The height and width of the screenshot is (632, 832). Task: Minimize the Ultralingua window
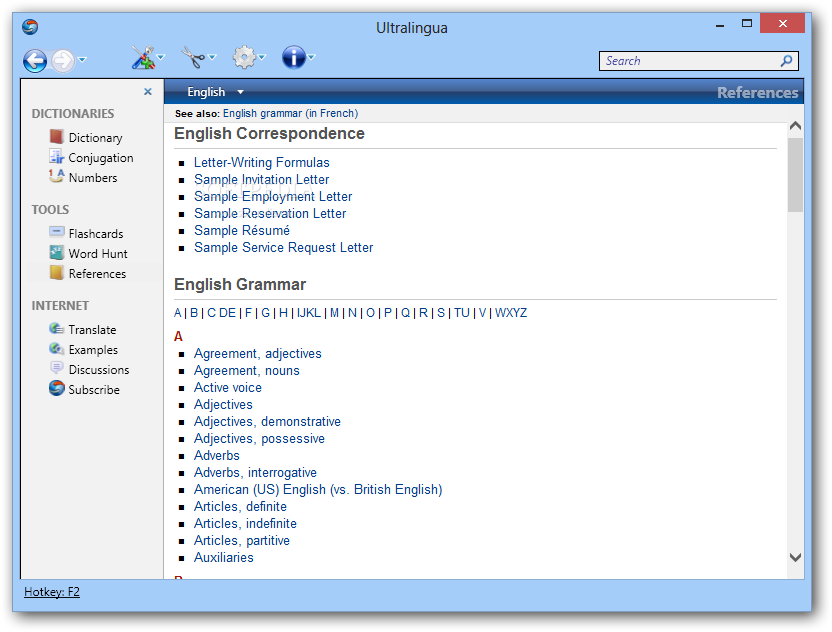[720, 24]
